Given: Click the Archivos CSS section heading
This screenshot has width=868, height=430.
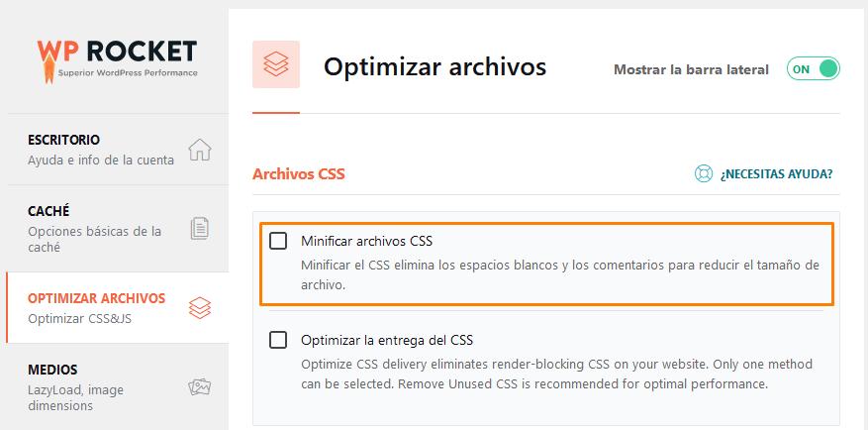Looking at the screenshot, I should (299, 174).
